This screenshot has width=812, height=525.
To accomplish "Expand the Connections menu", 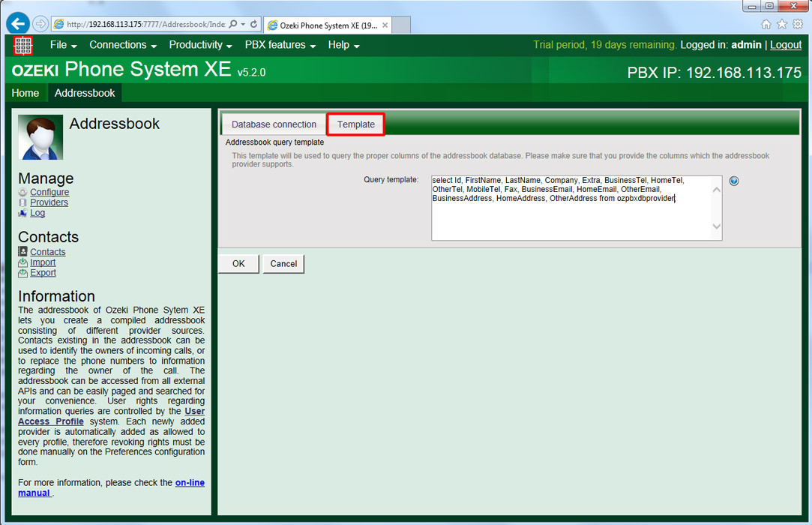I will point(123,45).
